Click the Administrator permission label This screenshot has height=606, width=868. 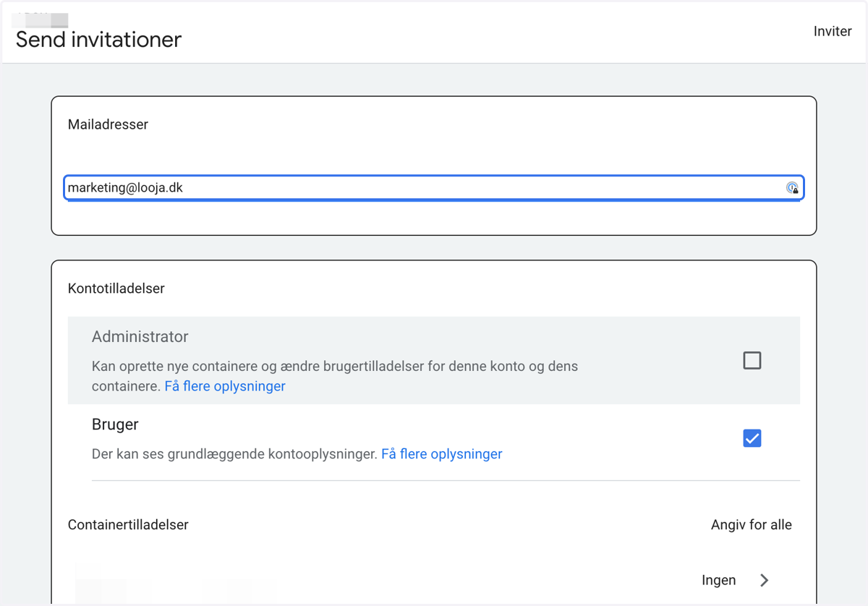pos(140,337)
